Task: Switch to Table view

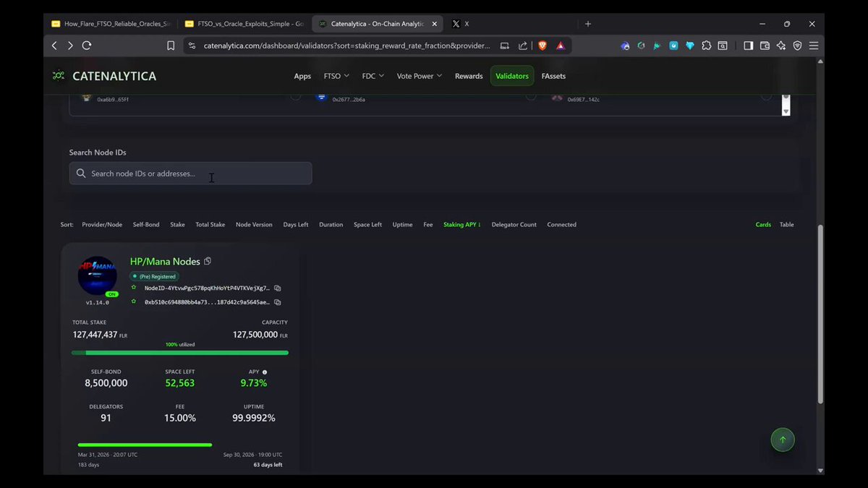Action: click(x=786, y=225)
